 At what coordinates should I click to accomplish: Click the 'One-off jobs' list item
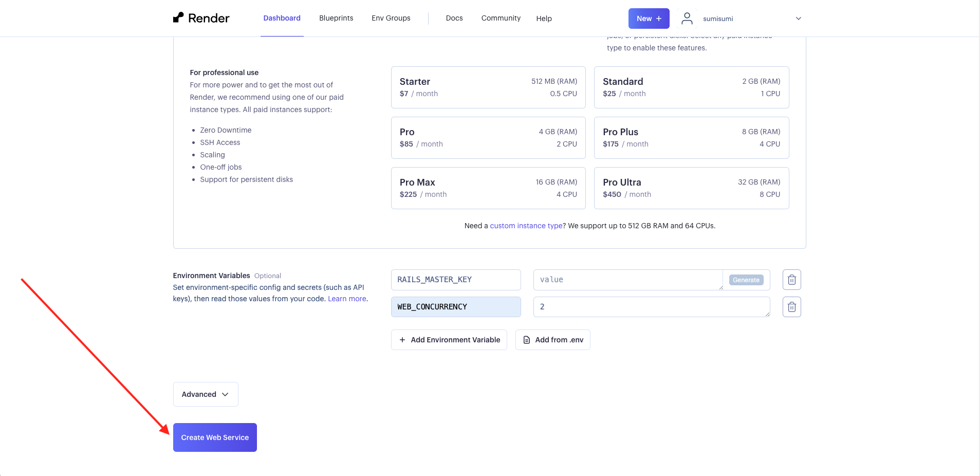[221, 167]
